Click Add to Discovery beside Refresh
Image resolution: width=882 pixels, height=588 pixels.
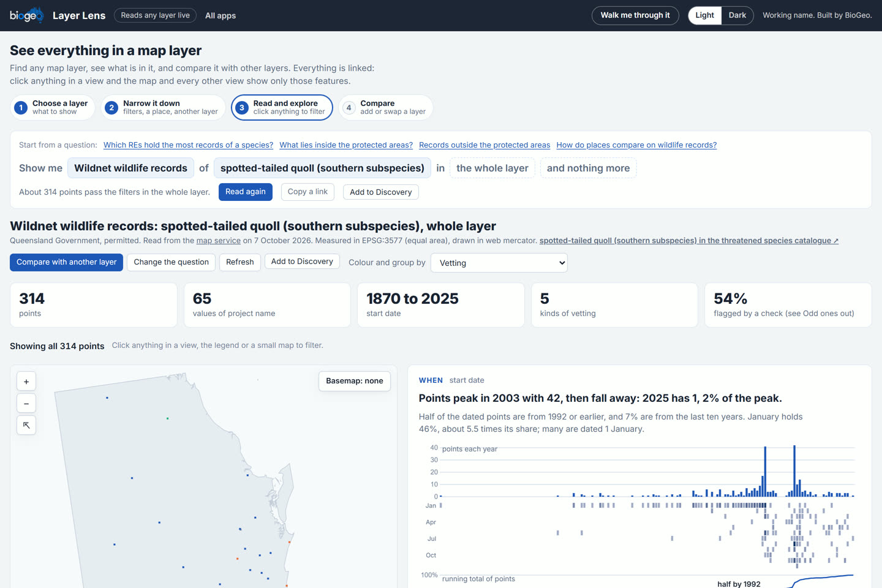coord(302,262)
